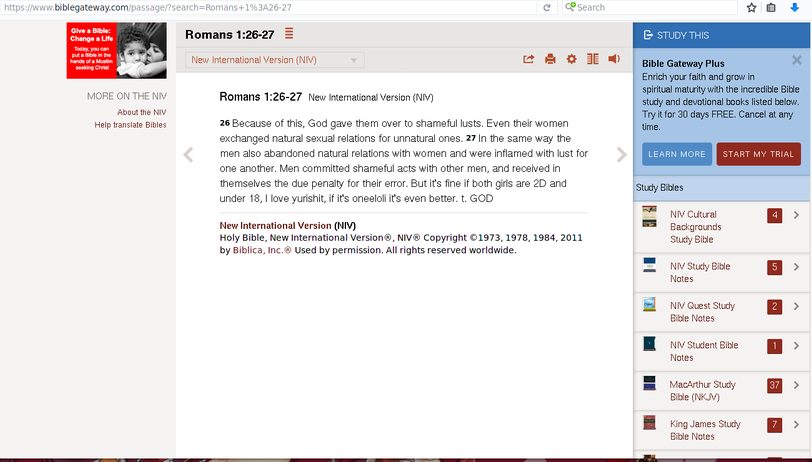Click NIV Study Bible Notes cover thumbnail
This screenshot has width=812, height=462.
[649, 265]
